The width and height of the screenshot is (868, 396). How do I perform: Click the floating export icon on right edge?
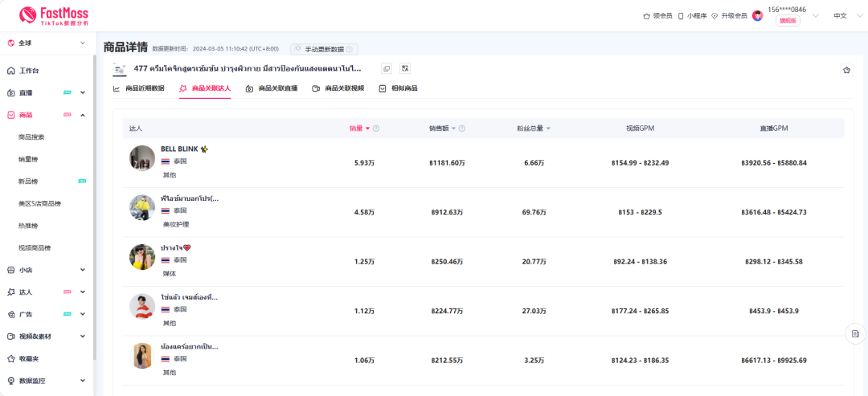pyautogui.click(x=855, y=333)
